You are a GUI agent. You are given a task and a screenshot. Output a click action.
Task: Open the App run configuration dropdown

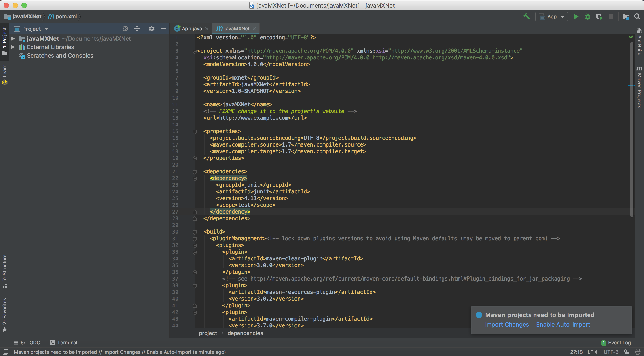point(552,17)
